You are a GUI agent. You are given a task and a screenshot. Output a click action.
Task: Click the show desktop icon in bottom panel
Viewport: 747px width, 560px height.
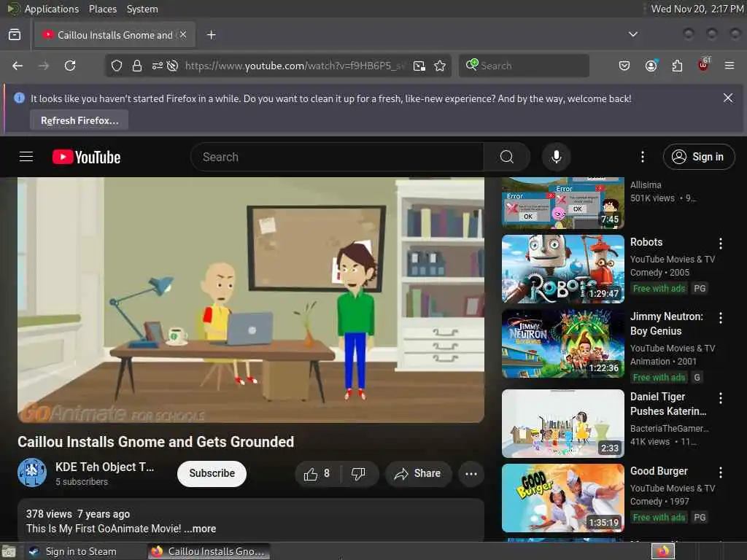coord(8,552)
